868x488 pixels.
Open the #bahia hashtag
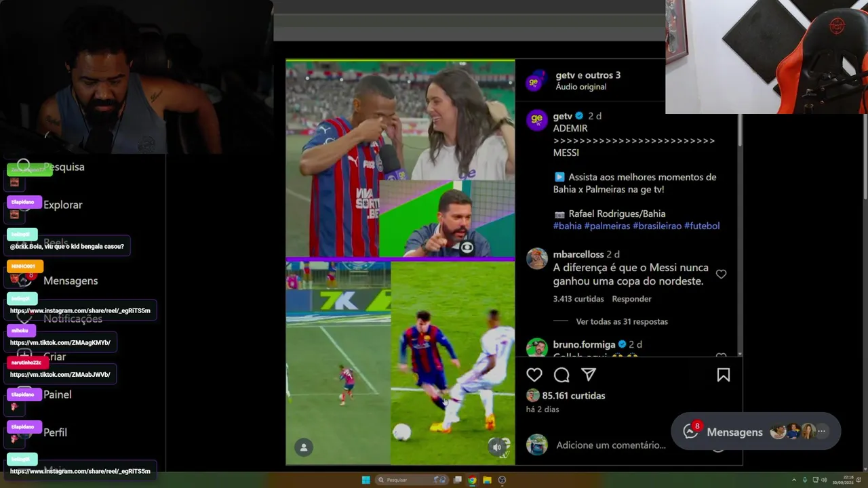point(567,226)
